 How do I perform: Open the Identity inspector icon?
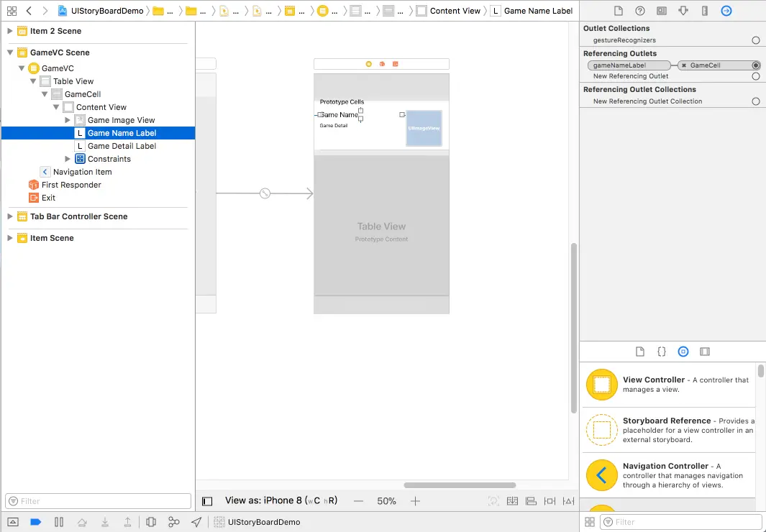click(662, 11)
